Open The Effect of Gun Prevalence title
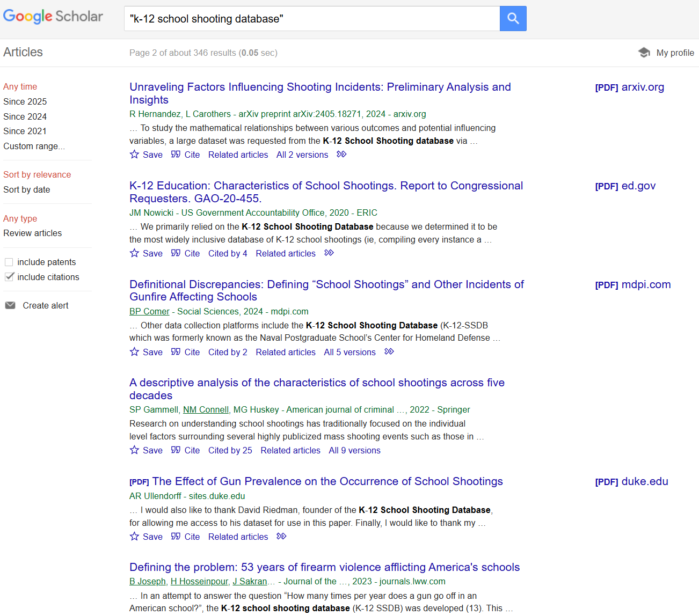Image resolution: width=699 pixels, height=616 pixels. [x=327, y=481]
